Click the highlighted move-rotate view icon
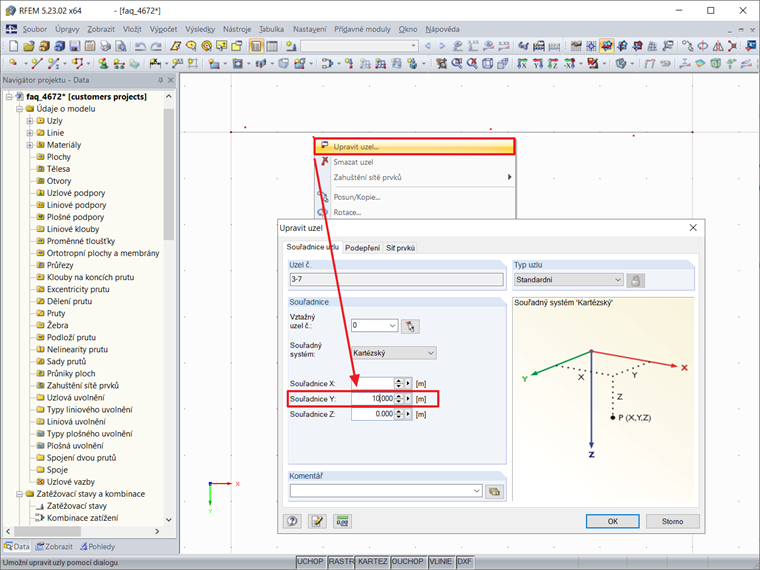Viewport: 760px width, 570px height. coord(606,47)
